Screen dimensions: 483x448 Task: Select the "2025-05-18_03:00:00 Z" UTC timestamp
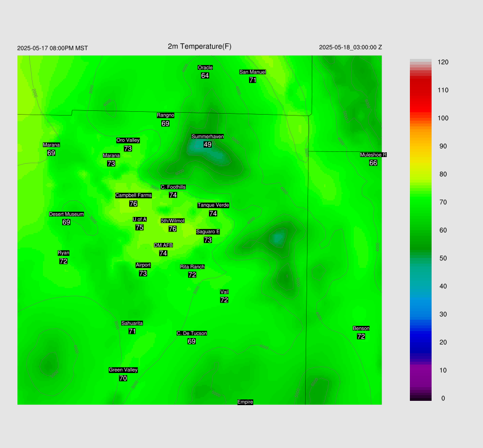(350, 48)
